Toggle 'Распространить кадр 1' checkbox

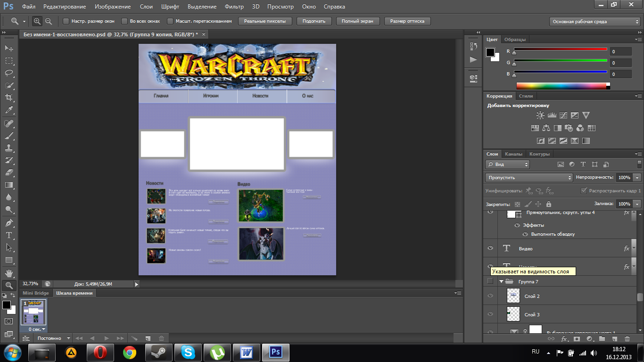(x=584, y=191)
